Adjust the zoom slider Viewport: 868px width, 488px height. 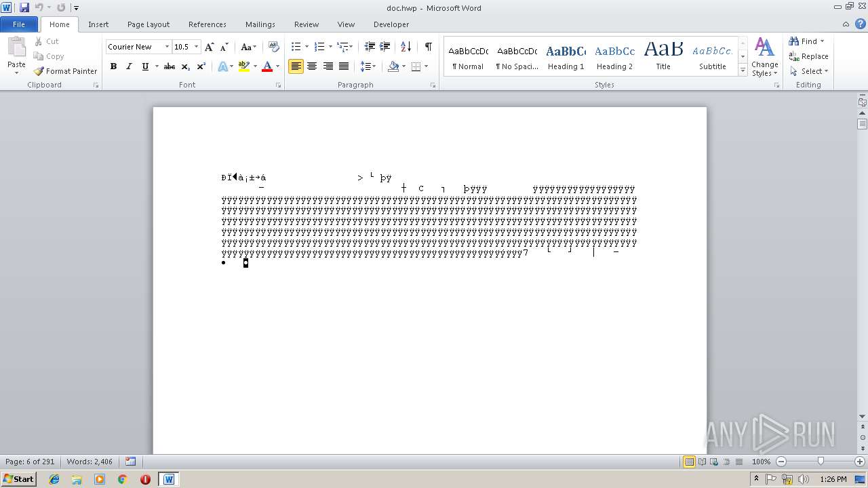click(821, 462)
